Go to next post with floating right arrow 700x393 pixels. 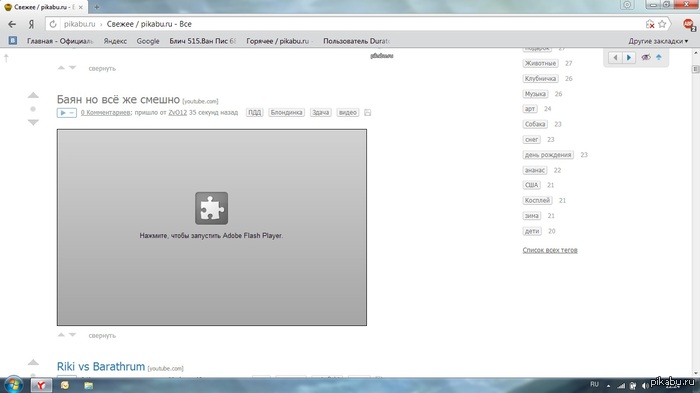[629, 58]
